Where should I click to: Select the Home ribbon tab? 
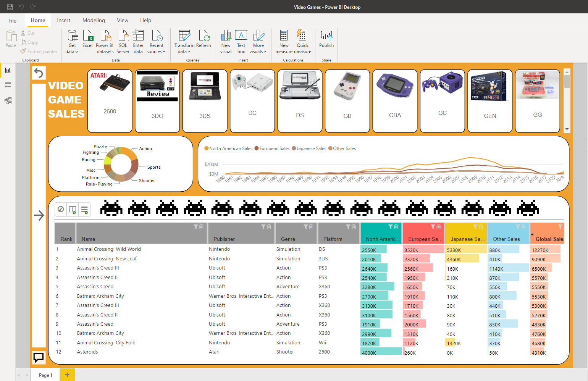pos(38,21)
